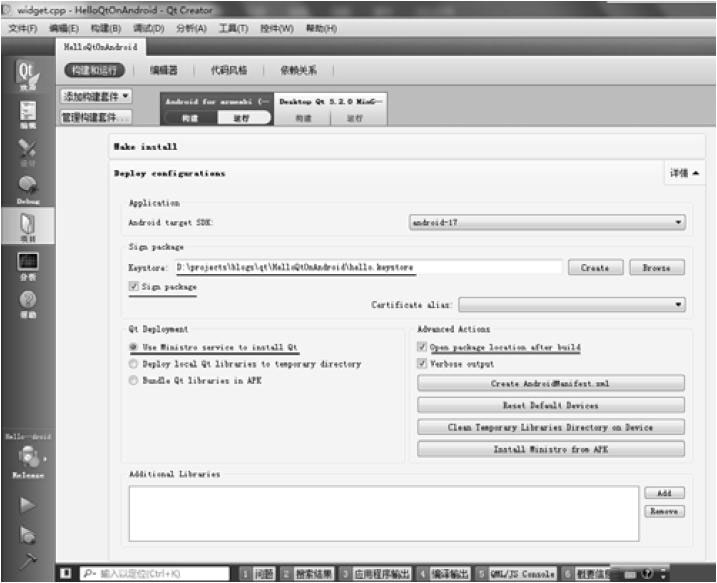Collapse the 详情 details expander
Image resolution: width=717 pixels, height=583 pixels.
(x=684, y=173)
